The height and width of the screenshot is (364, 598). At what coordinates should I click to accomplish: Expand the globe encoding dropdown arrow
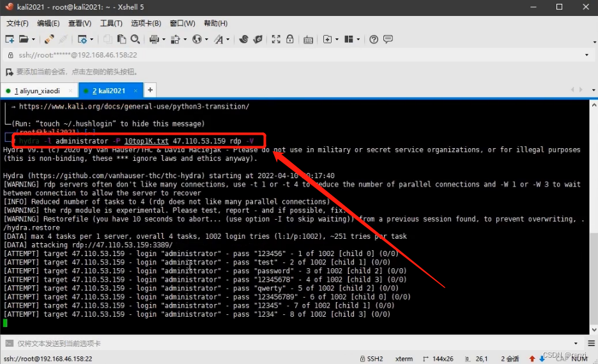207,39
